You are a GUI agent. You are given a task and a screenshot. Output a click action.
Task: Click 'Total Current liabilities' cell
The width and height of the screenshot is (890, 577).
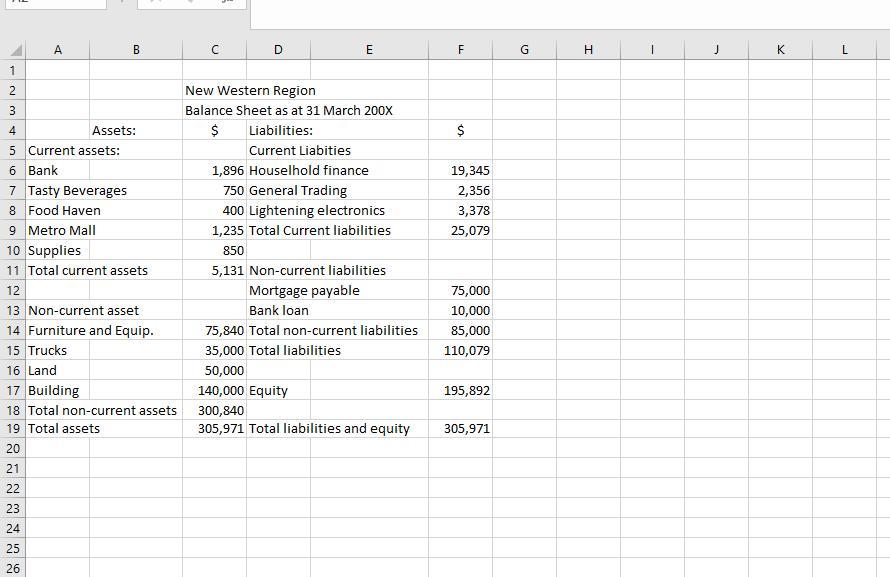click(278, 230)
